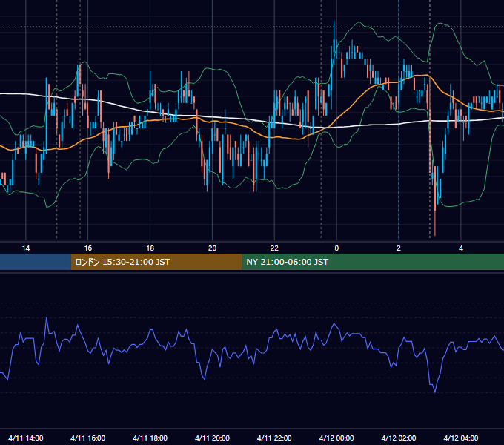This screenshot has height=445, width=504.
Task: Click the blue session bar before London
Action: [x=36, y=262]
